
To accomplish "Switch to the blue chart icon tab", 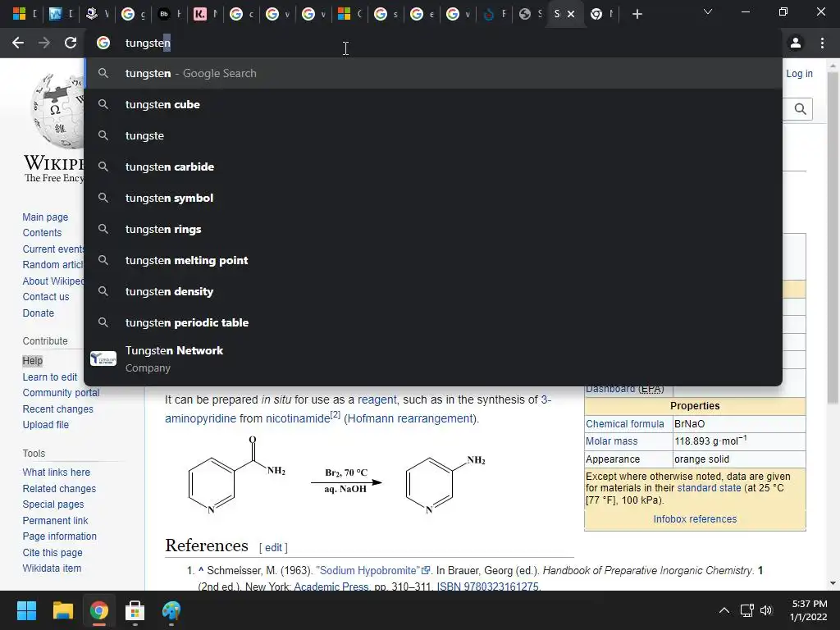I will pos(55,15).
